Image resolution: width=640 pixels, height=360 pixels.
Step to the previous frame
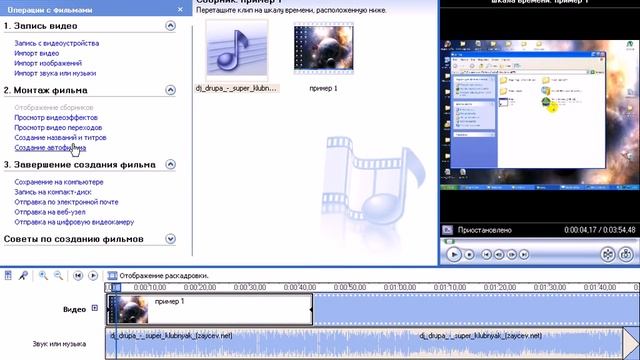pyautogui.click(x=499, y=254)
